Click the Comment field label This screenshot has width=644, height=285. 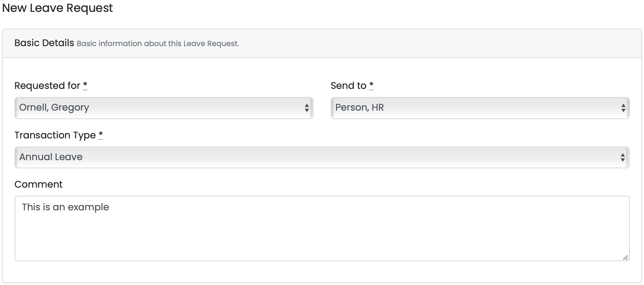(38, 184)
